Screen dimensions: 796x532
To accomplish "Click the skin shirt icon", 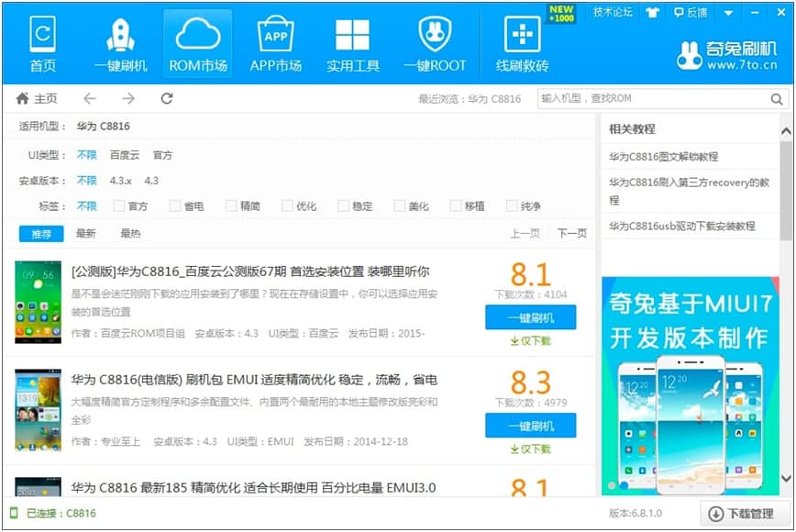I will [652, 13].
